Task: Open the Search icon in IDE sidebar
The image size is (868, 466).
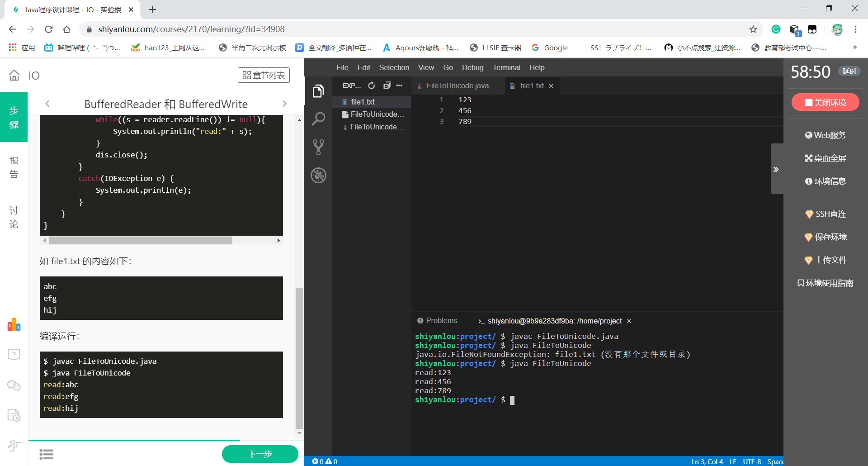Action: (x=318, y=119)
